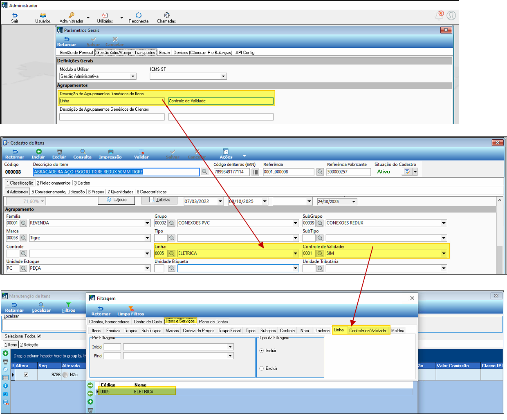Click the Descrição do Item text field
The height and width of the screenshot is (420, 507).
click(116, 172)
